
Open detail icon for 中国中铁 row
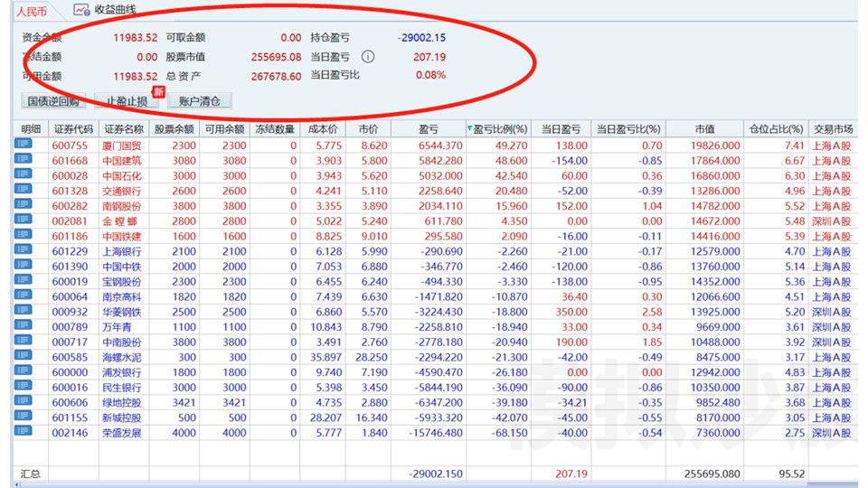tap(24, 265)
